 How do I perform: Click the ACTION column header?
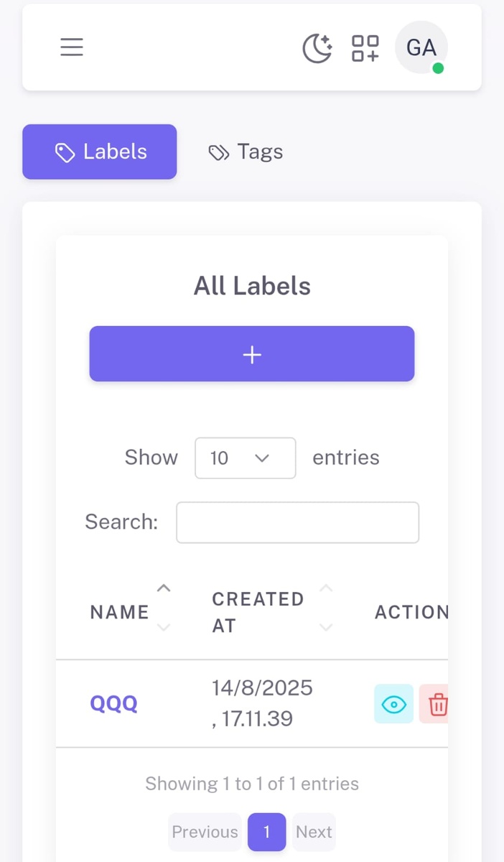pyautogui.click(x=411, y=612)
